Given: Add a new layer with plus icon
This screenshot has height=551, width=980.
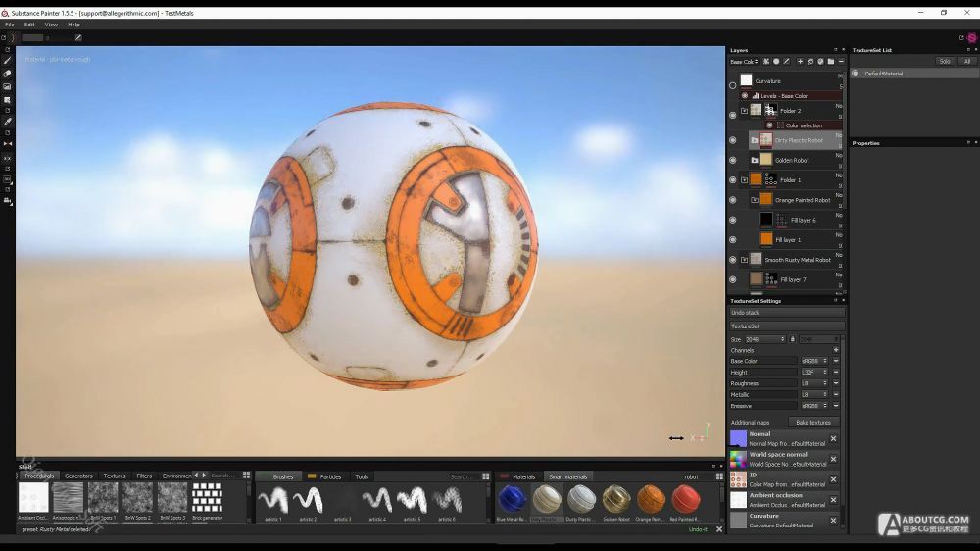Looking at the screenshot, I should [800, 62].
